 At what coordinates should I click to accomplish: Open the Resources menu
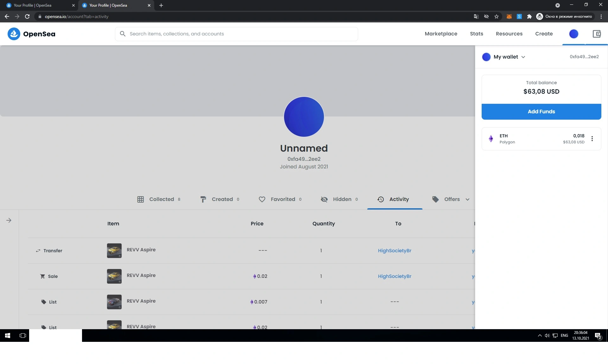509,34
